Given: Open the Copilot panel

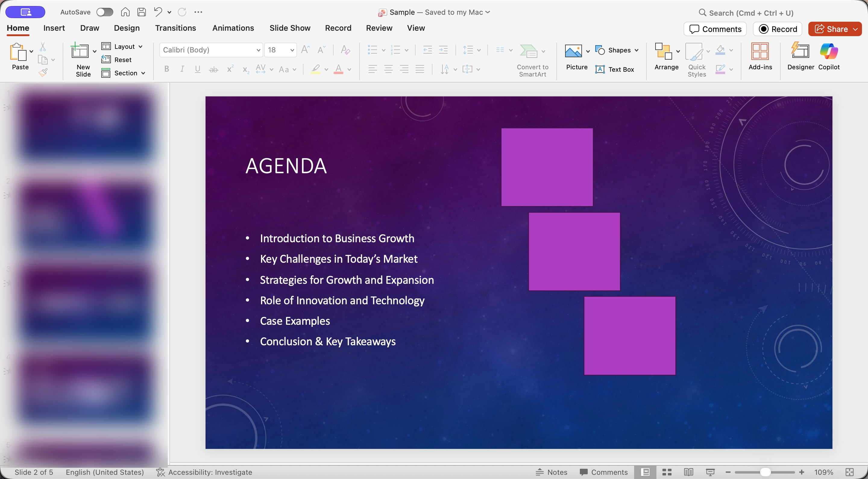Looking at the screenshot, I should tap(829, 52).
